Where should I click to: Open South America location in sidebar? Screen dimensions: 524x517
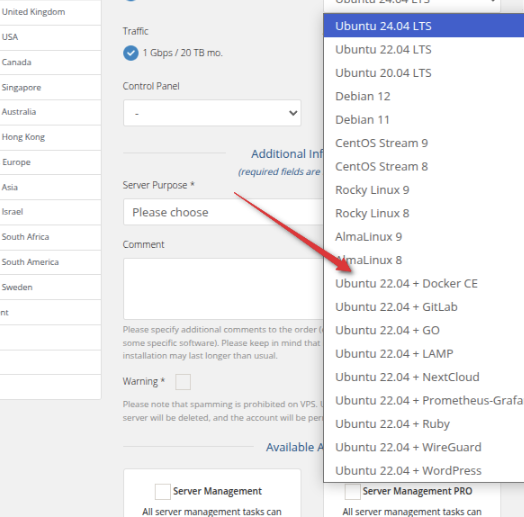point(50,262)
